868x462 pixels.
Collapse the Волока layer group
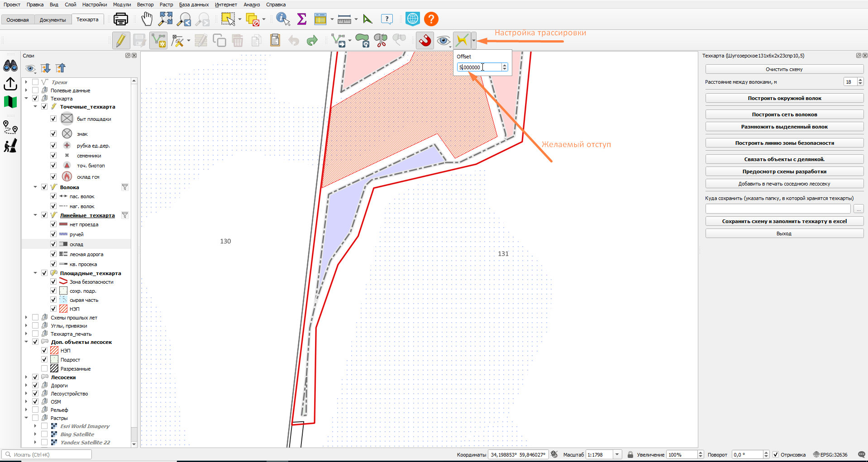click(35, 187)
